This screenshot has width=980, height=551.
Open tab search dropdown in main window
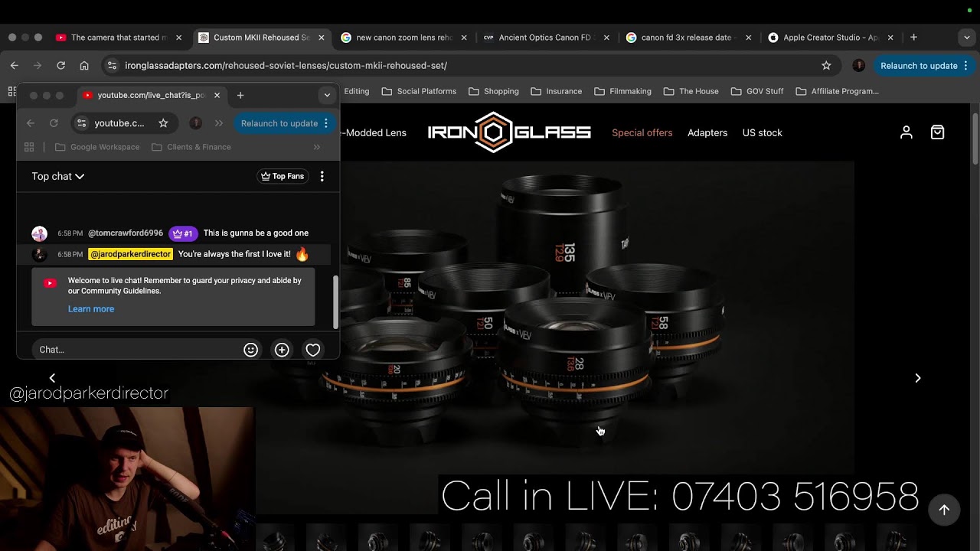[968, 37]
